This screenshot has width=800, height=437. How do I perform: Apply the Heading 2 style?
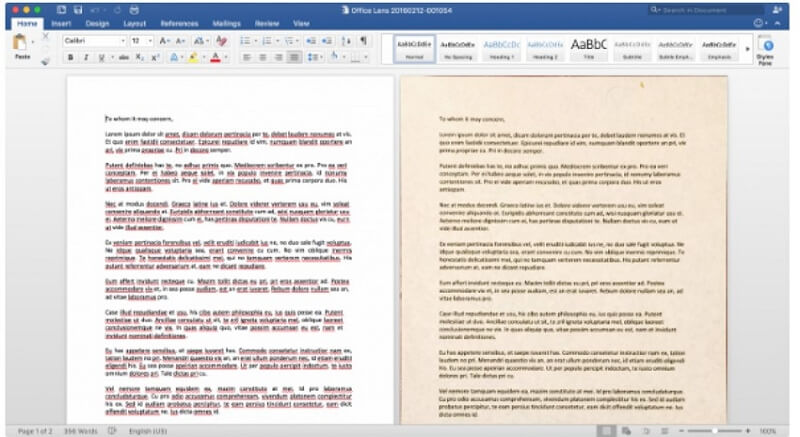pyautogui.click(x=545, y=49)
